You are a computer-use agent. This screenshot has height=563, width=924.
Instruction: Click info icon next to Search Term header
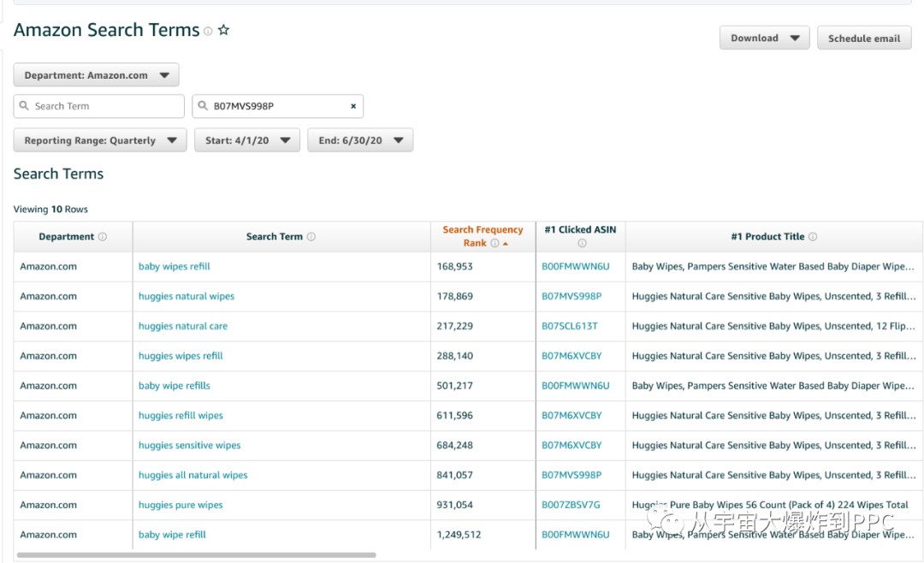311,237
